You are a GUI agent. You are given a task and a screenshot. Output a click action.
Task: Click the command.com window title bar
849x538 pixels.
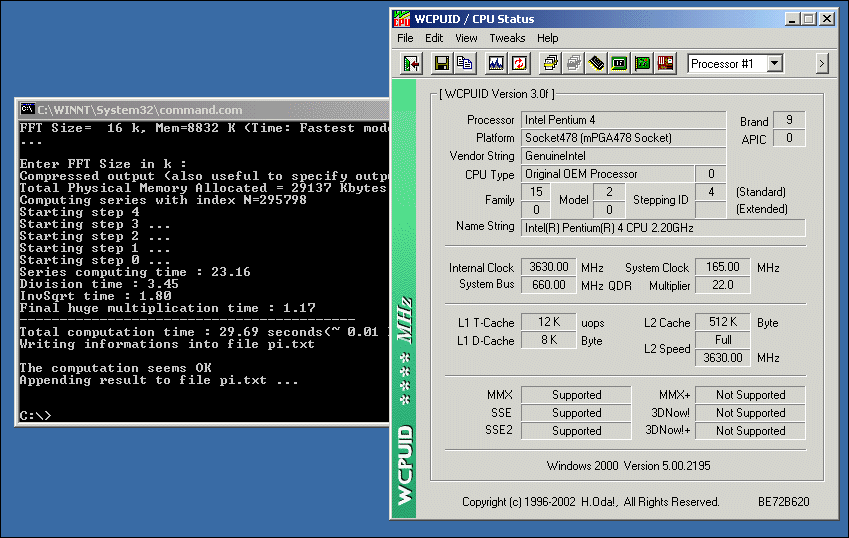click(x=204, y=110)
